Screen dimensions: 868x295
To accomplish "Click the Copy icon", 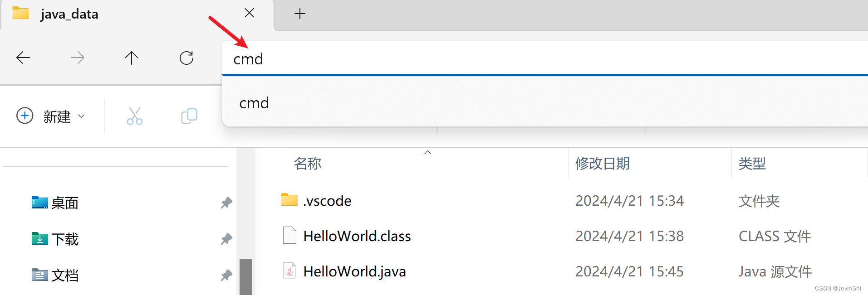I will [x=189, y=116].
